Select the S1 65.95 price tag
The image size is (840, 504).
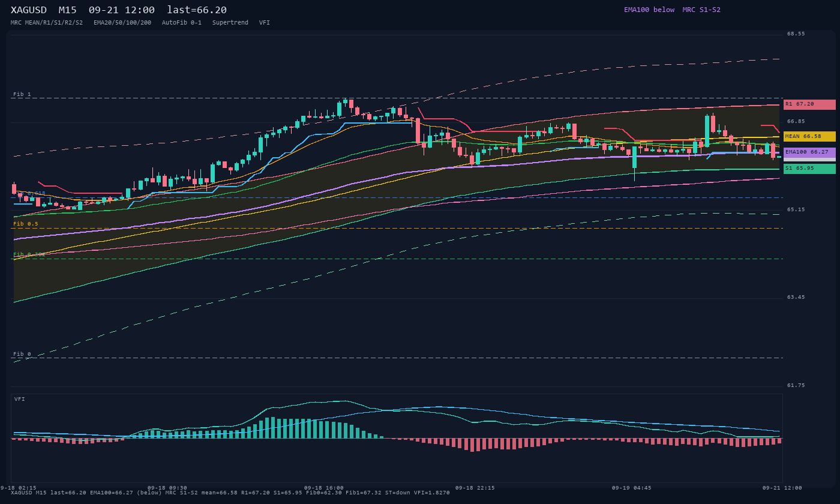809,169
